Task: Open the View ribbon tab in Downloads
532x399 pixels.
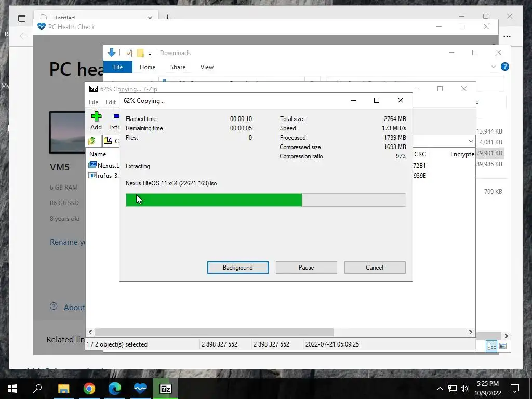Action: (207, 67)
